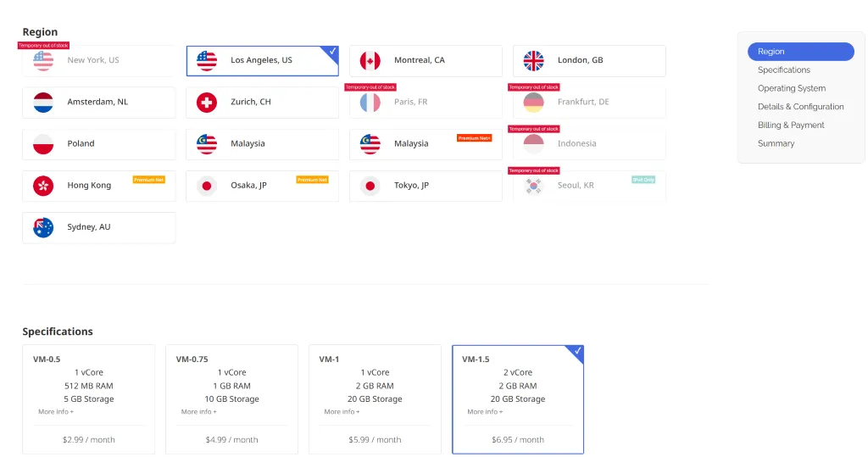868x457 pixels.
Task: Click the 2 vCore text on VM-1.5
Action: [x=518, y=373]
